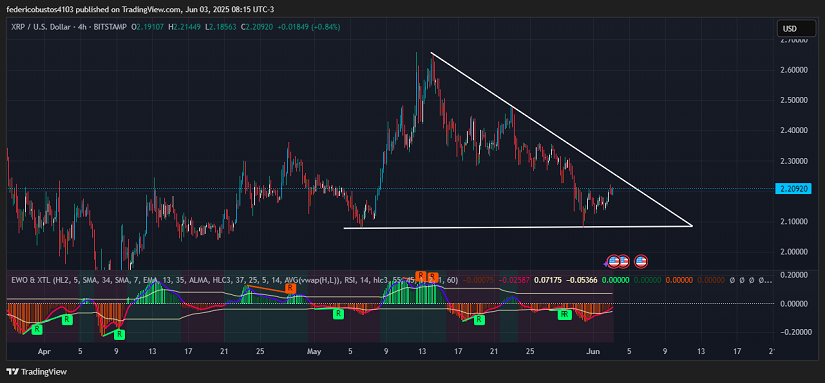
Task: Click the 2.50000 price scale label
Action: (794, 100)
